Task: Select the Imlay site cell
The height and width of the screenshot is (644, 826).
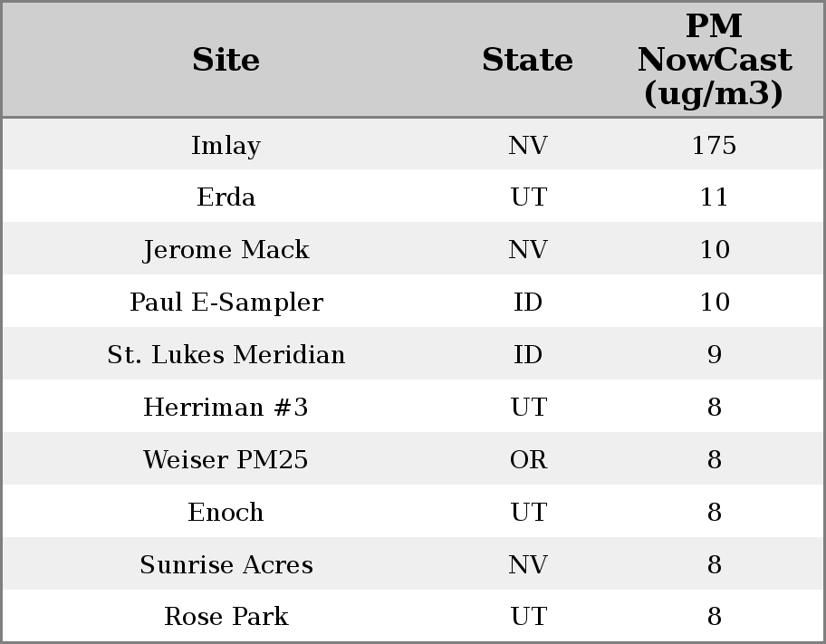Action: coord(226,145)
